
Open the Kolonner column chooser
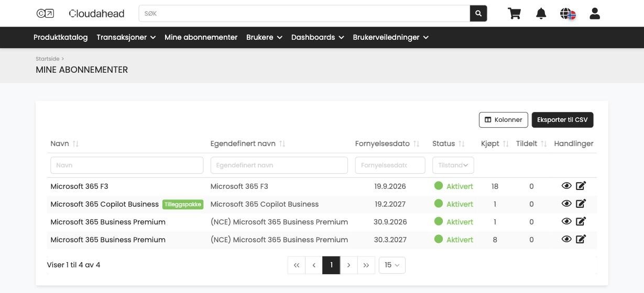(503, 120)
